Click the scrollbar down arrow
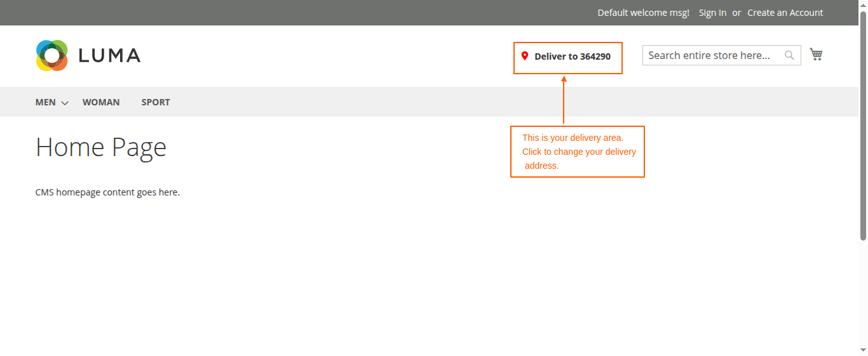The image size is (868, 356). [x=864, y=350]
